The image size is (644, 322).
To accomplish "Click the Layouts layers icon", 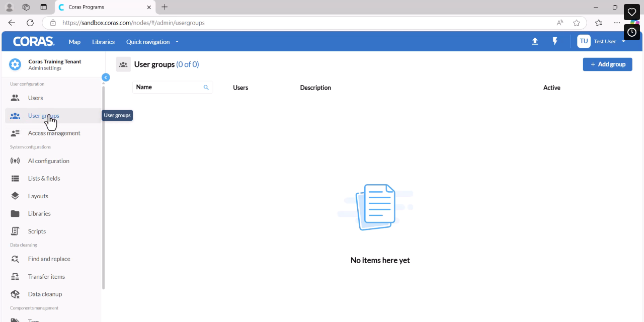I will 15,196.
